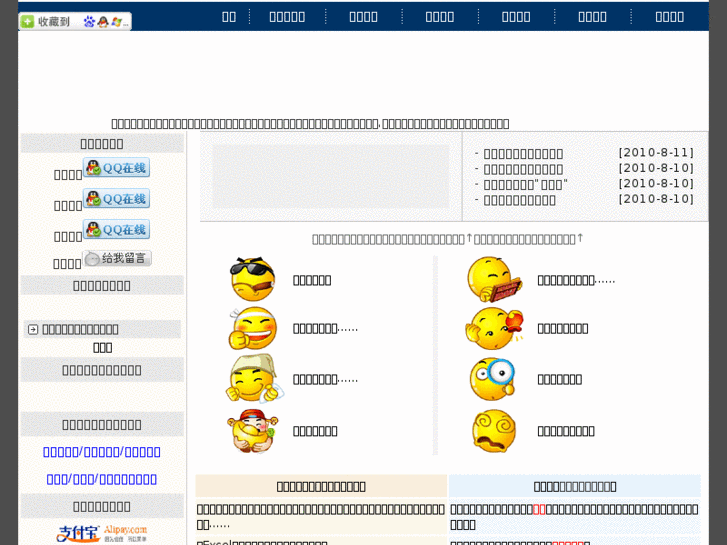Click the third QQ在线 chat button
The width and height of the screenshot is (727, 545).
[x=116, y=229]
